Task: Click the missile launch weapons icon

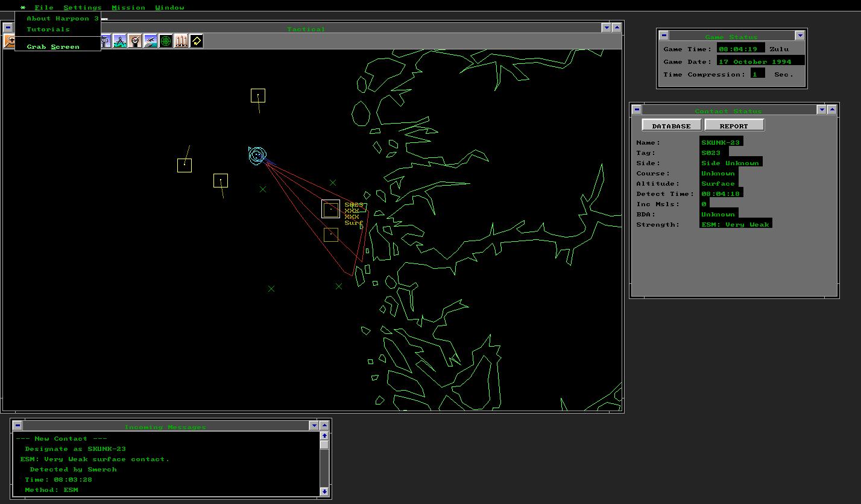Action: [x=181, y=41]
